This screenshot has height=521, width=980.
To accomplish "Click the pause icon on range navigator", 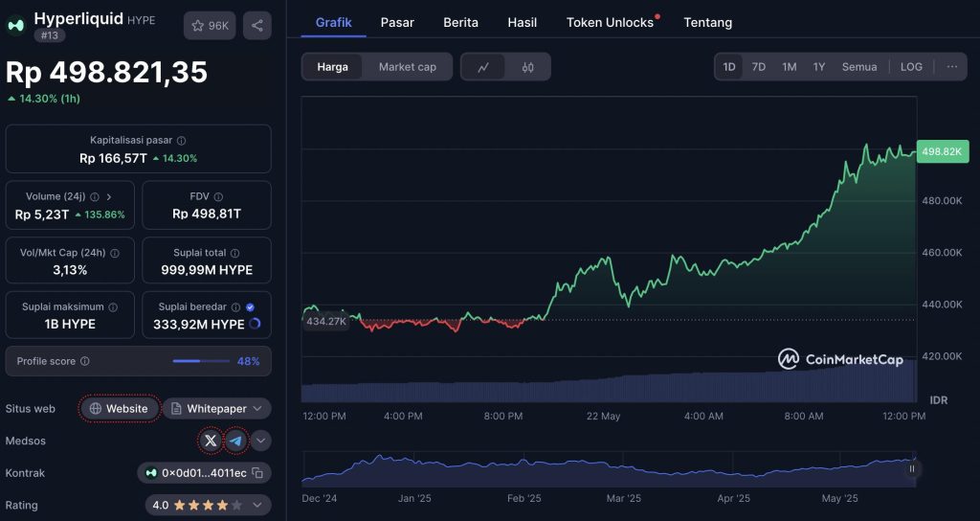I will pyautogui.click(x=912, y=468).
